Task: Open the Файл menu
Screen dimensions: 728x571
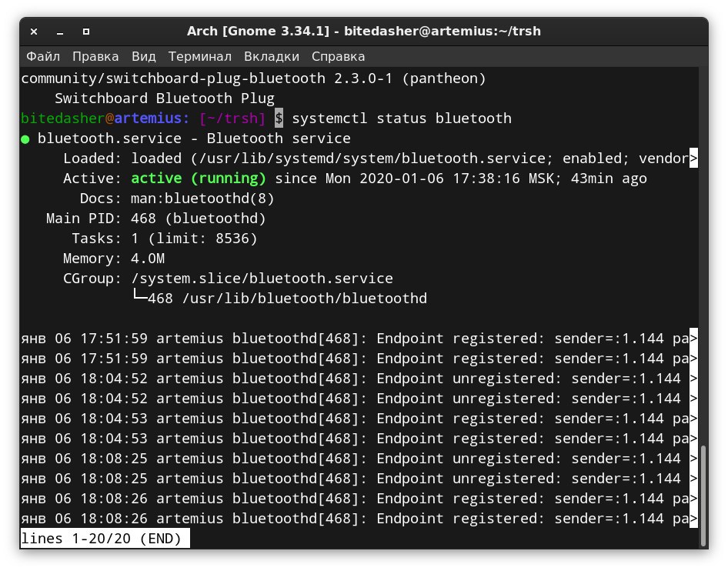Action: [x=43, y=57]
